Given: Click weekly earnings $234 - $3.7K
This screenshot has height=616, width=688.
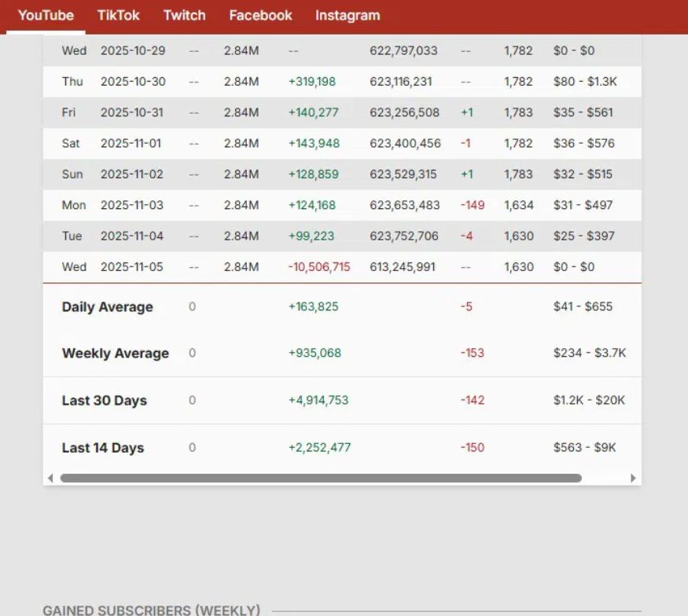Looking at the screenshot, I should (x=589, y=353).
